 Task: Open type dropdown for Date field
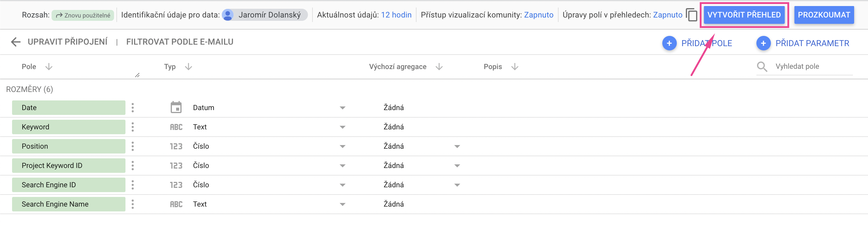pyautogui.click(x=342, y=108)
